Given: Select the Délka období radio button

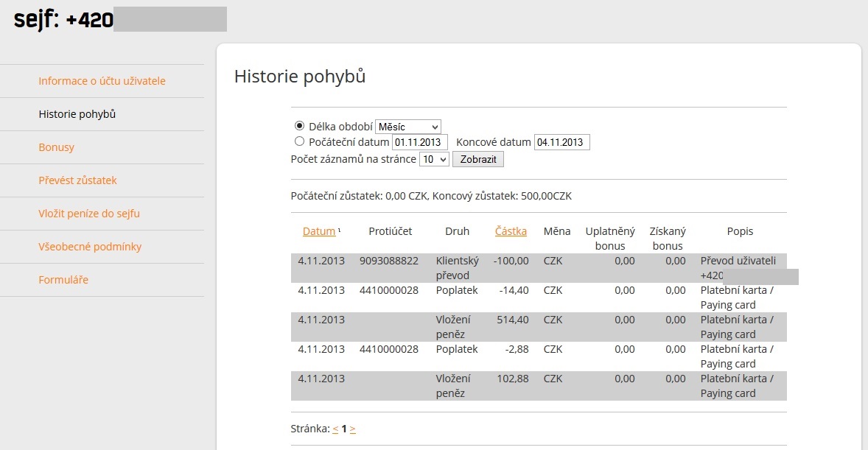Looking at the screenshot, I should [299, 126].
